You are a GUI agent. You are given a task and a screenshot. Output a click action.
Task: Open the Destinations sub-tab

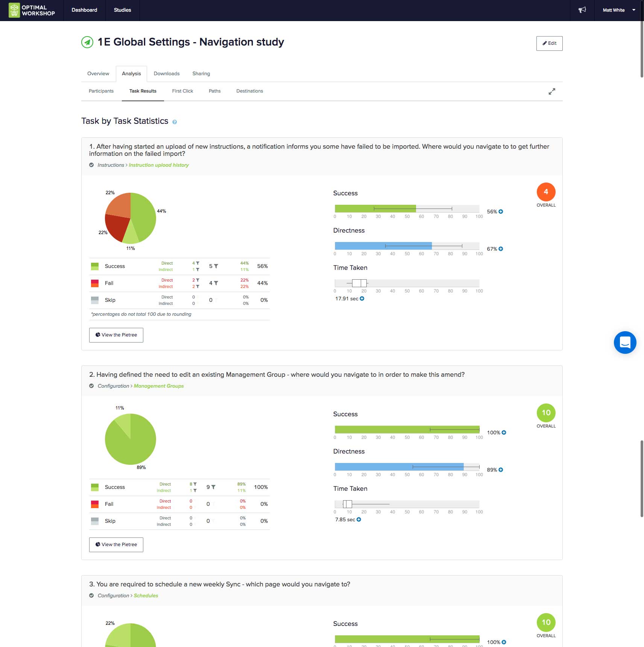(249, 91)
